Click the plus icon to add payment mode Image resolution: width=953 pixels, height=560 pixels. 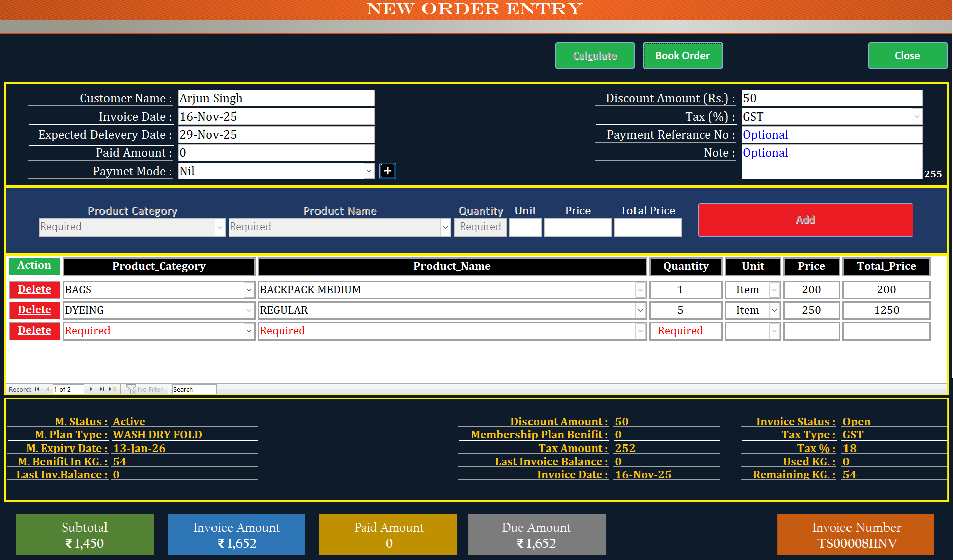(x=387, y=171)
